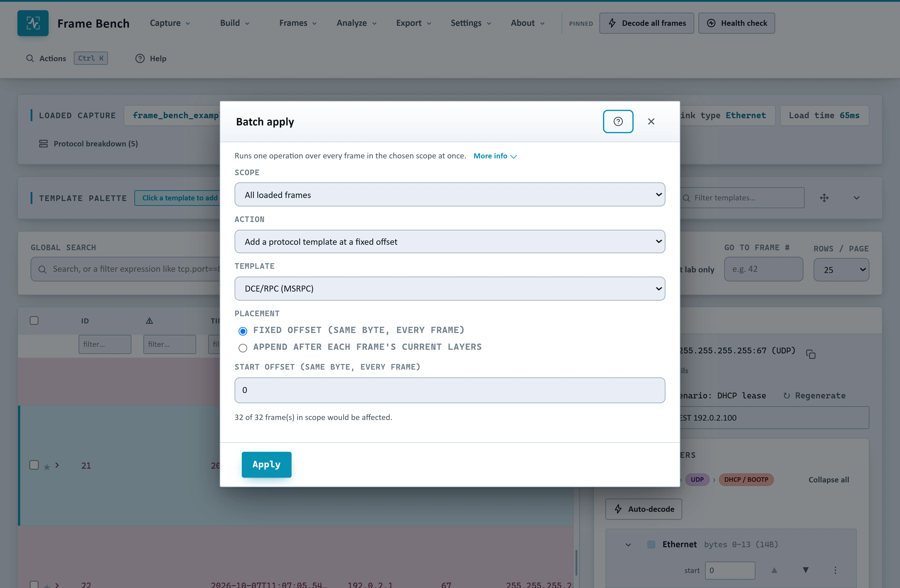Expand frame 21 row chevron
900x588 pixels.
click(57, 465)
